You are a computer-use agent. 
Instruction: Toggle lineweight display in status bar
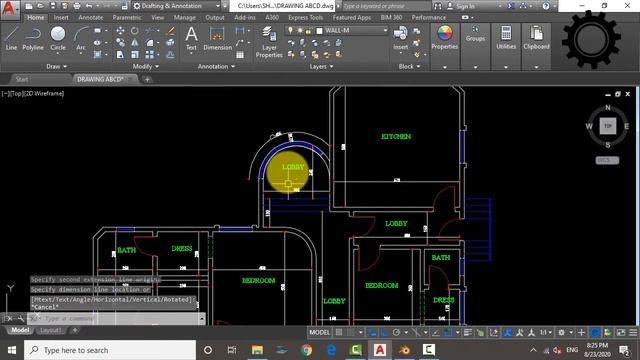(468, 333)
